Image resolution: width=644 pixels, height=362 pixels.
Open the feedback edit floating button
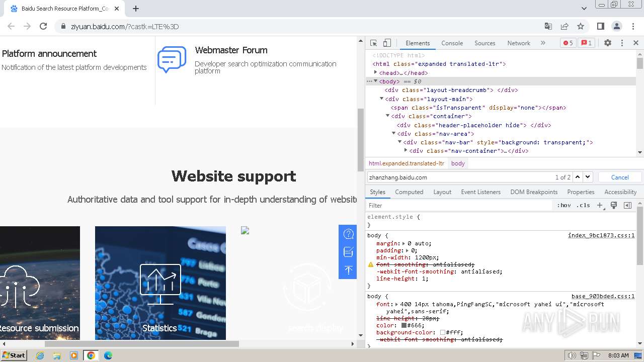(x=348, y=252)
